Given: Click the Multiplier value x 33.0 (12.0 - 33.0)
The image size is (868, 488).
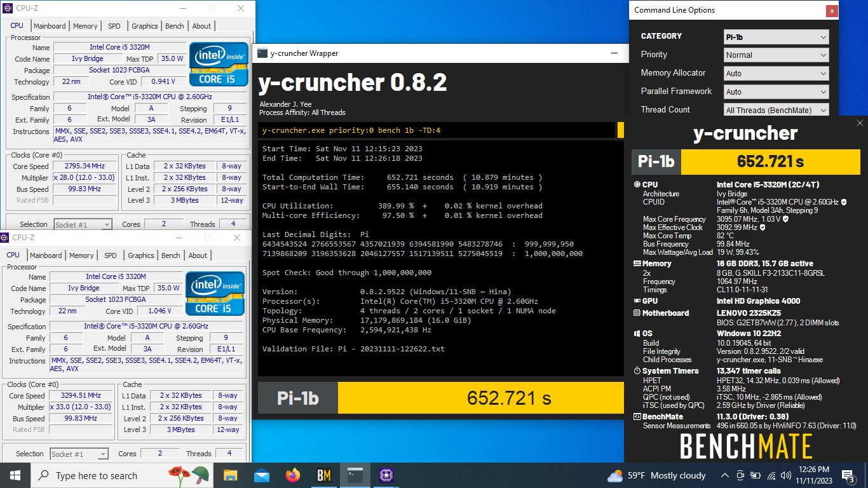Looking at the screenshot, I should click(81, 407).
